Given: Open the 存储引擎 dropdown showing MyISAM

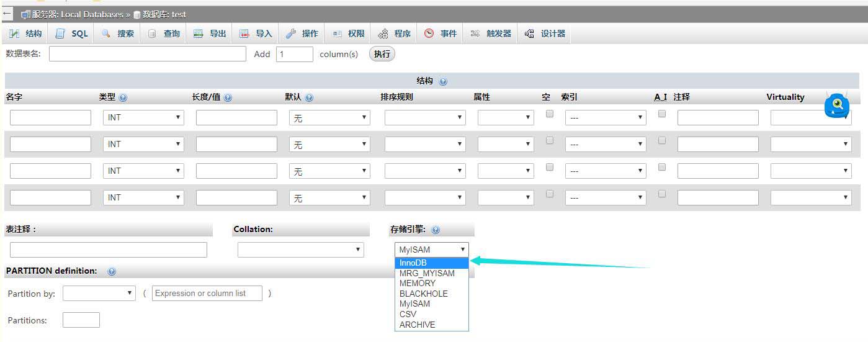Looking at the screenshot, I should click(432, 250).
